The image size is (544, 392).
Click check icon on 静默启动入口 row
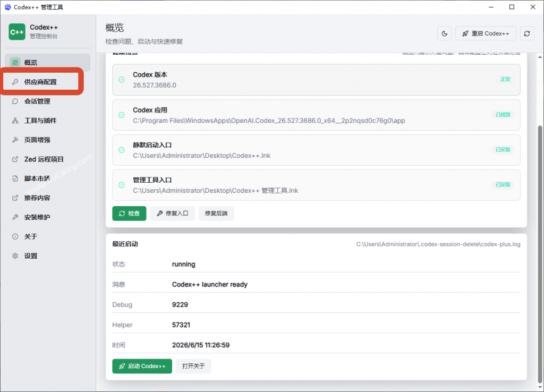pos(122,150)
